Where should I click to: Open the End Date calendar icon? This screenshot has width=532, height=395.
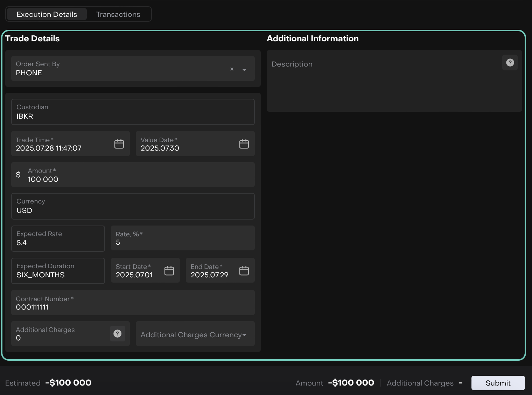tap(244, 271)
